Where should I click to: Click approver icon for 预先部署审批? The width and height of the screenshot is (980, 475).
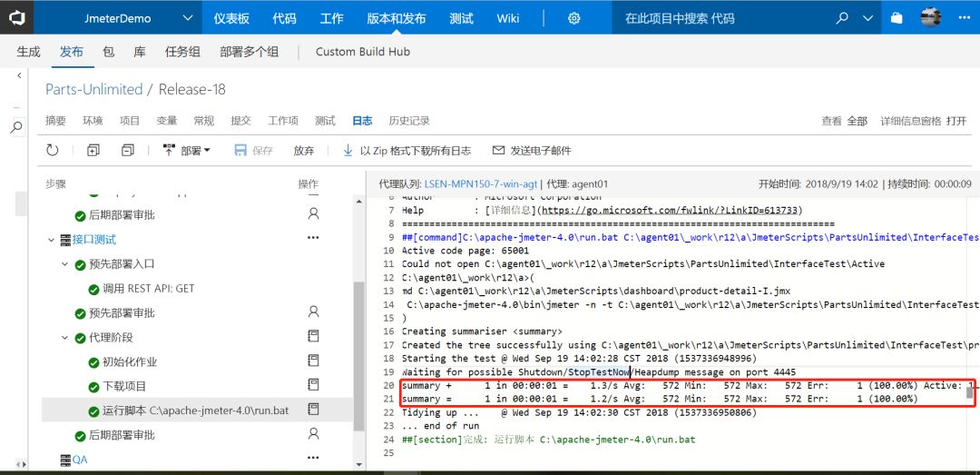pos(313,312)
